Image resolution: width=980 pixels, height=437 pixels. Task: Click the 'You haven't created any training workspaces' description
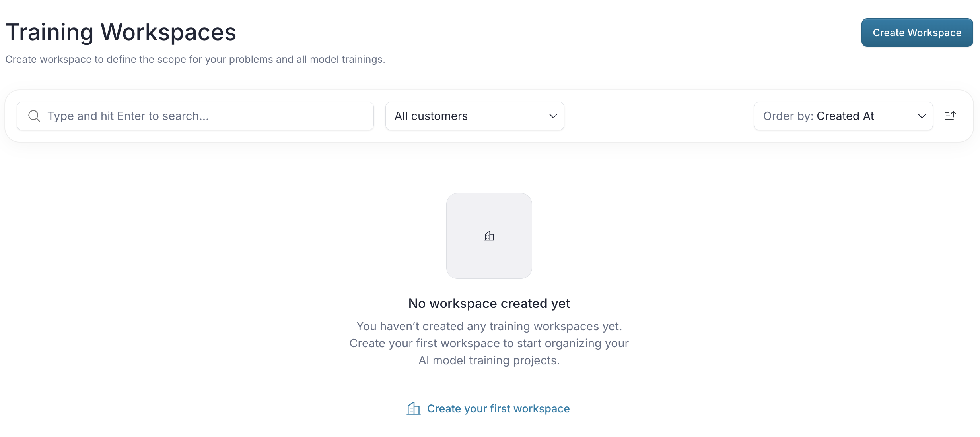(x=489, y=343)
